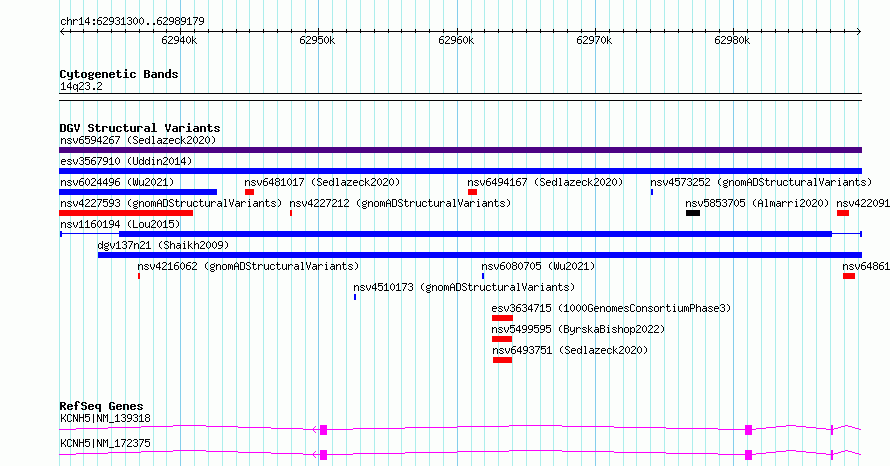This screenshot has height=466, width=890.
Task: Open variant nsv5499595 (ByrskaBishop2022) label
Action: [x=578, y=329]
